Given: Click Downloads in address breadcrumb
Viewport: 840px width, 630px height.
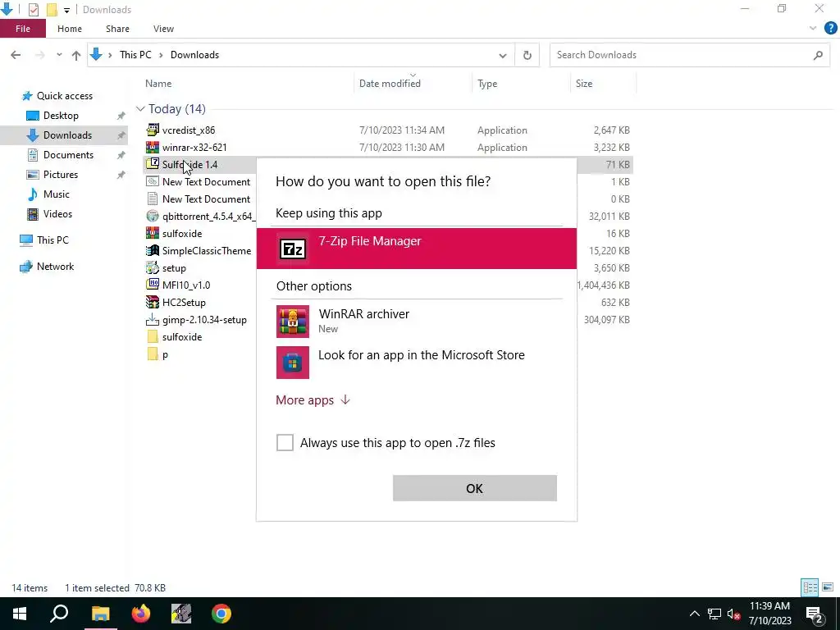Looking at the screenshot, I should [x=194, y=55].
